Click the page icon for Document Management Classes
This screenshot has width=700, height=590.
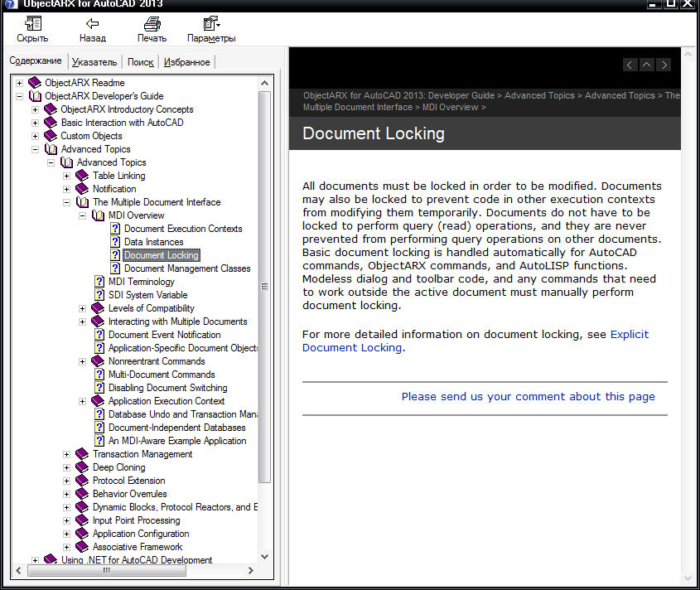coord(115,268)
